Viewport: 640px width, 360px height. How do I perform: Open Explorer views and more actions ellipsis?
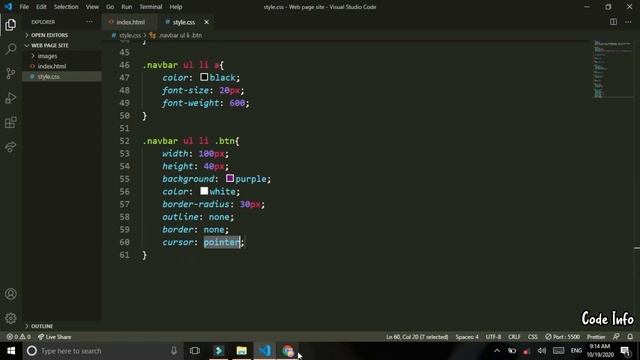pos(89,22)
